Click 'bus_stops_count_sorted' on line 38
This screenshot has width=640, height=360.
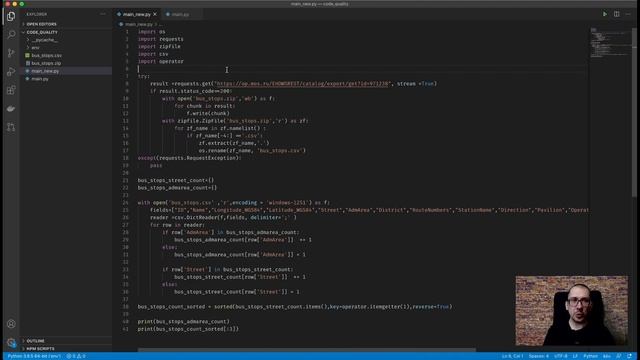coord(171,307)
